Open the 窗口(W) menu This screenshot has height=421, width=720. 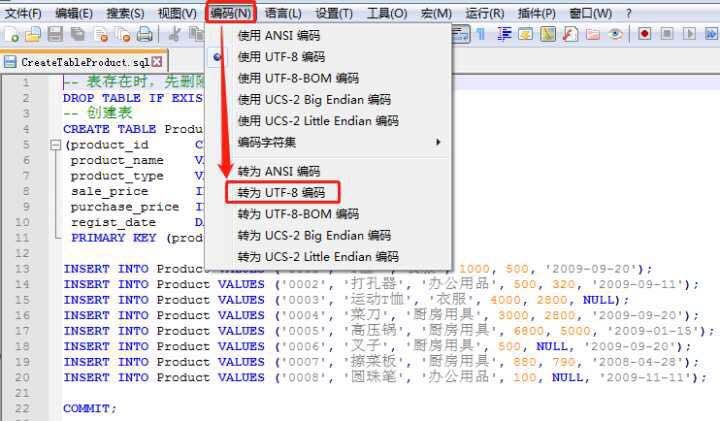click(591, 13)
